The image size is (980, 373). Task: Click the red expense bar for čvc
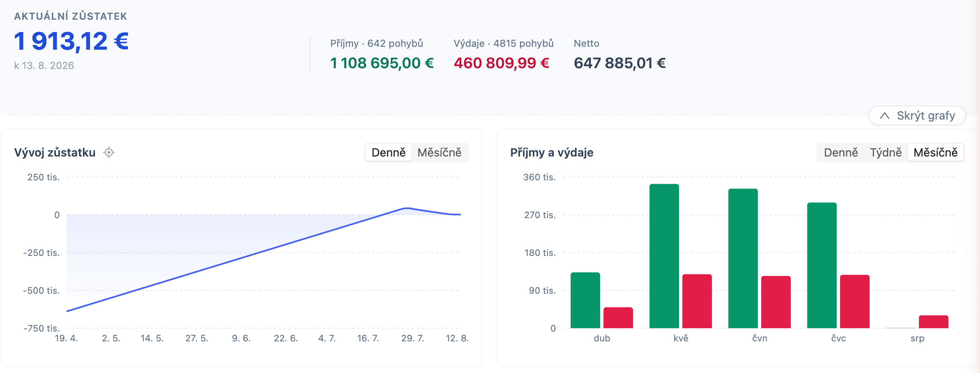point(855,302)
